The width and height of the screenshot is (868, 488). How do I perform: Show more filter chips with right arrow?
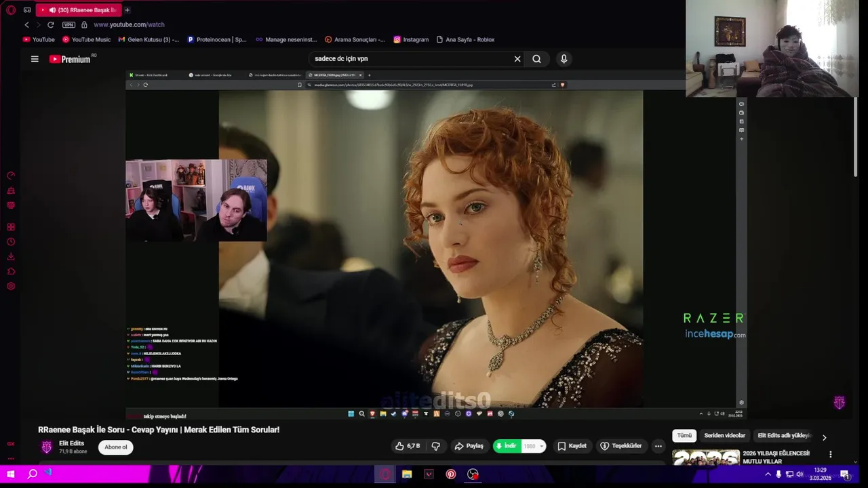coord(824,437)
